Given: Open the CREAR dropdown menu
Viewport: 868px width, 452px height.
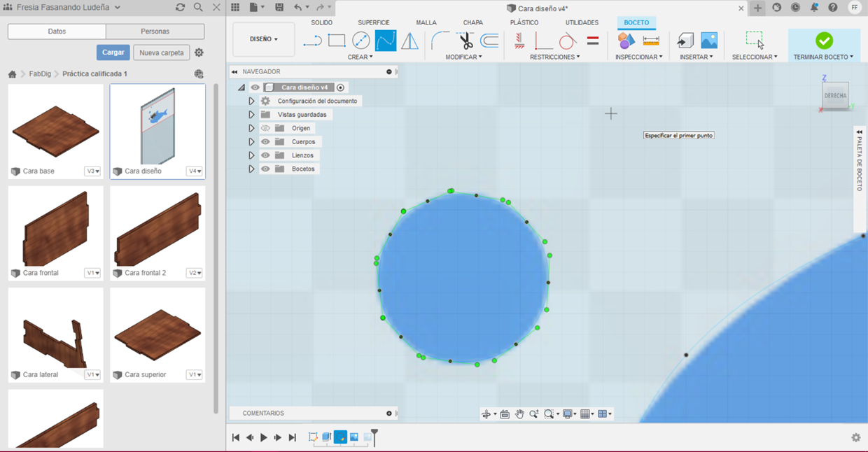Looking at the screenshot, I should 360,57.
